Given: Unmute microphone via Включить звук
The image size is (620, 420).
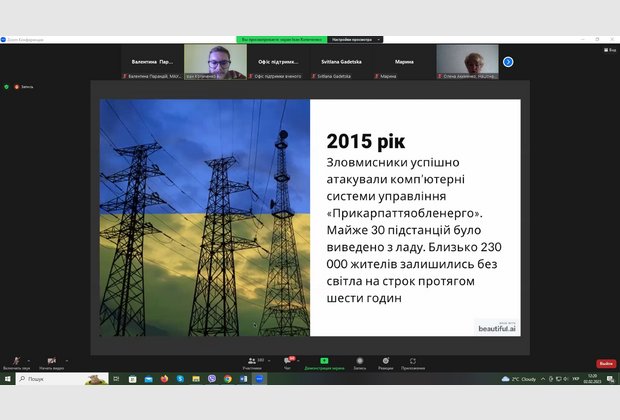Looking at the screenshot, I should (15, 362).
